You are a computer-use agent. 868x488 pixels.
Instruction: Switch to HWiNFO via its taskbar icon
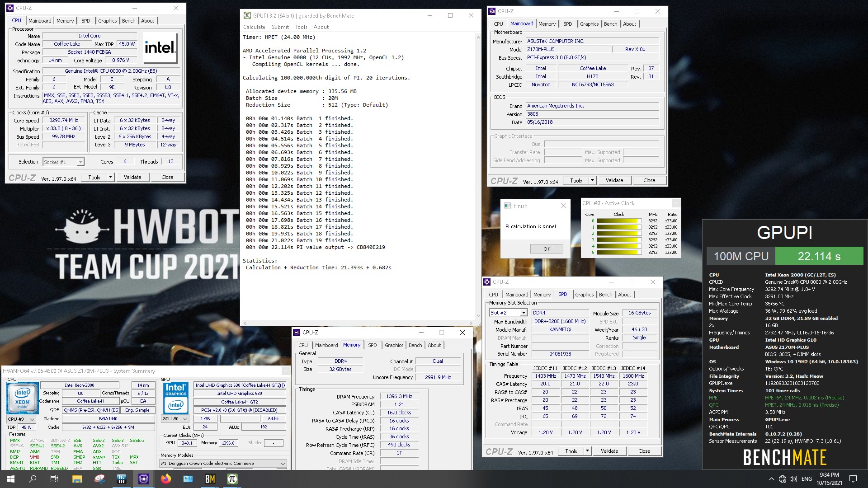point(121,479)
